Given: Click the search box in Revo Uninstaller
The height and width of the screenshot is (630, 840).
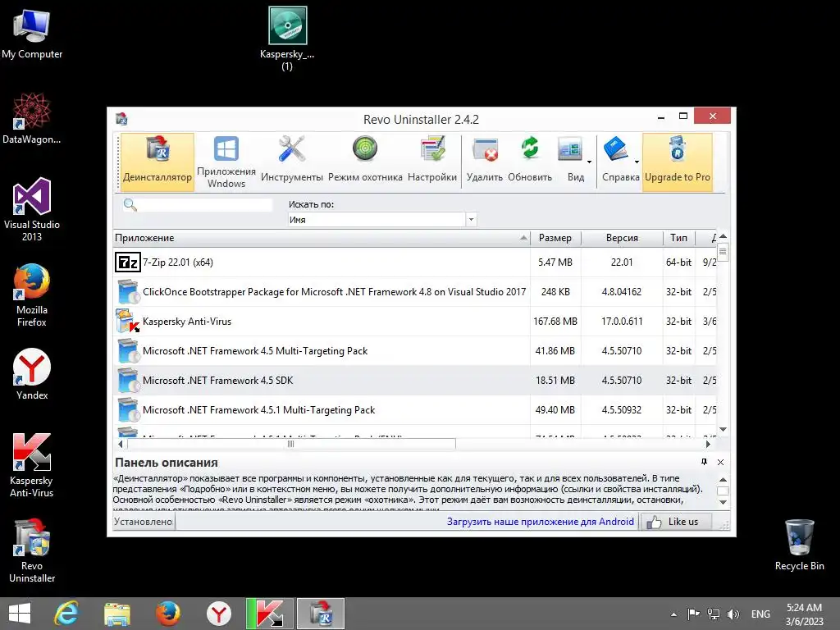Looking at the screenshot, I should 206,204.
